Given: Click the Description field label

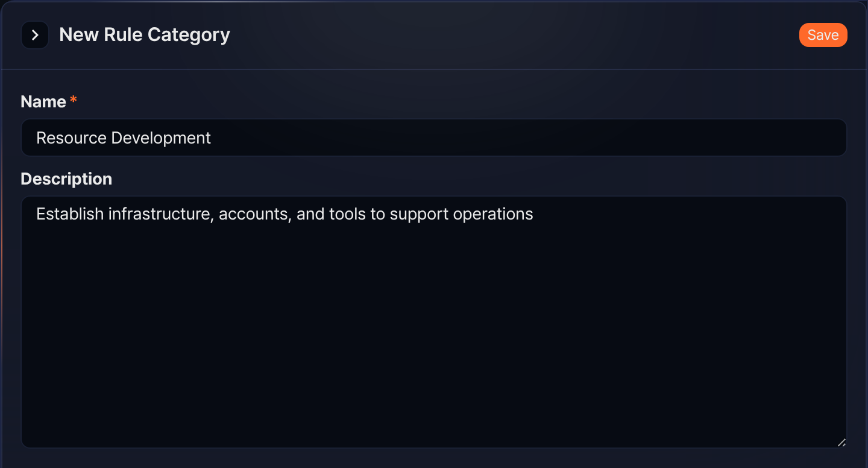Looking at the screenshot, I should [x=66, y=179].
